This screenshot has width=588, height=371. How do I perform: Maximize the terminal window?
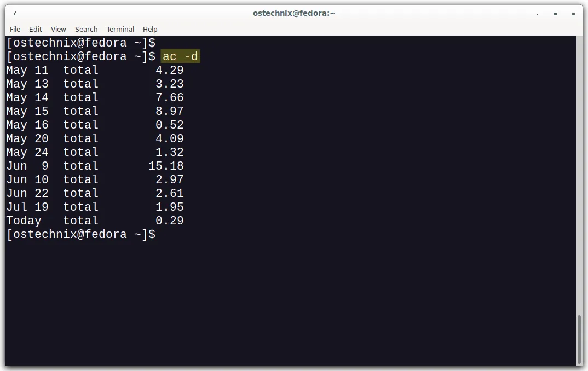pyautogui.click(x=555, y=13)
